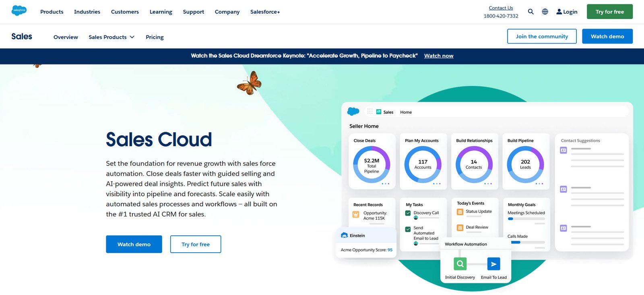Open the Contact Us link

501,8
